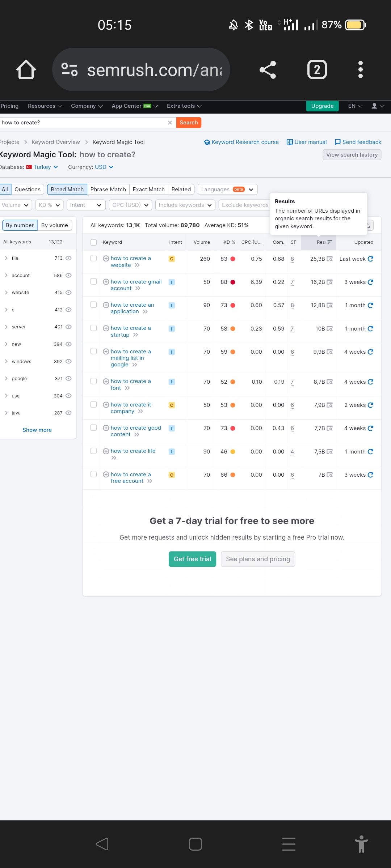The image size is (391, 868).
Task: Click into the keyword search input field
Action: (83, 123)
